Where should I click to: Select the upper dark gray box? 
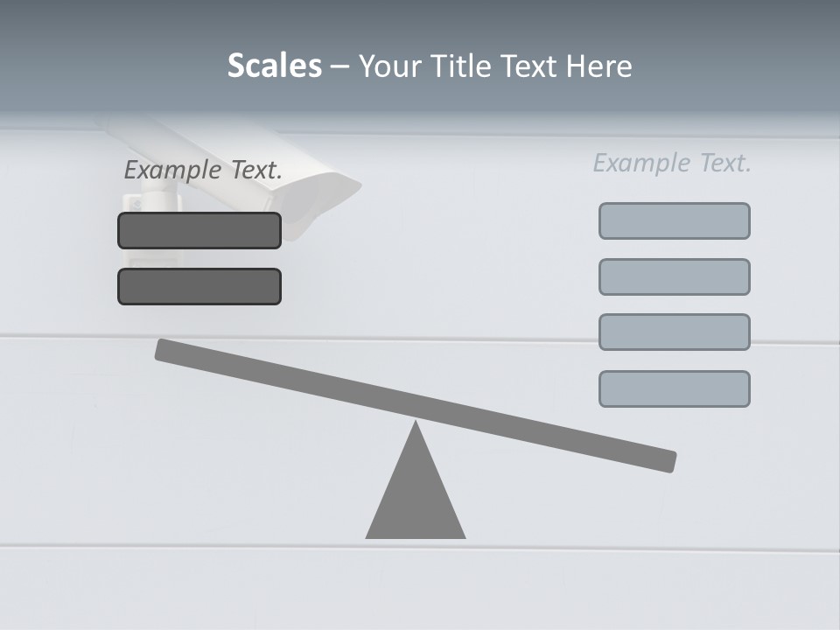tap(199, 230)
